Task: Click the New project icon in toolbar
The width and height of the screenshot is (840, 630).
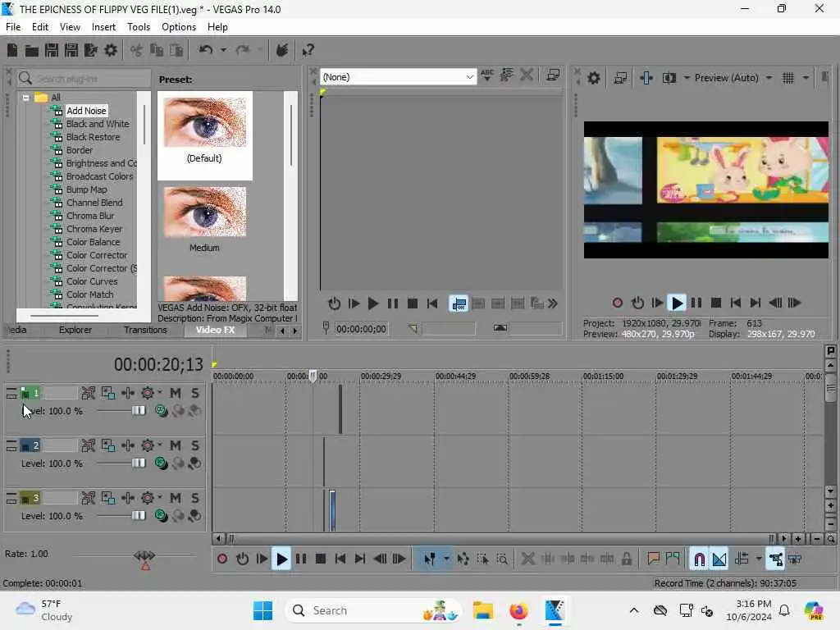Action: [12, 50]
